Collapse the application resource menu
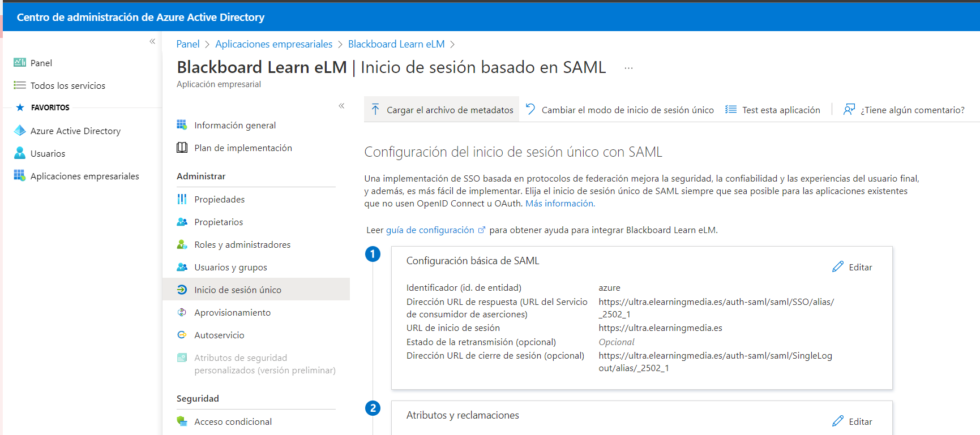The height and width of the screenshot is (435, 980). coord(341,106)
